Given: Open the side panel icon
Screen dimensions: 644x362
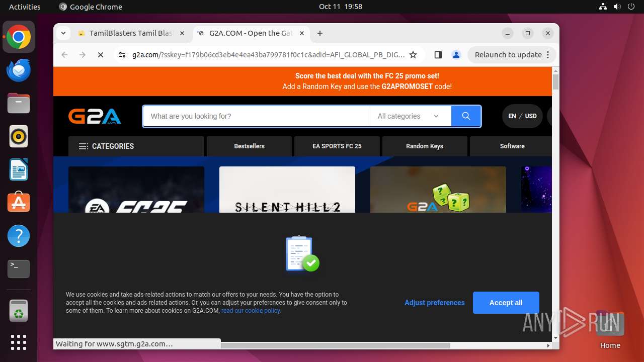Looking at the screenshot, I should click(x=438, y=55).
